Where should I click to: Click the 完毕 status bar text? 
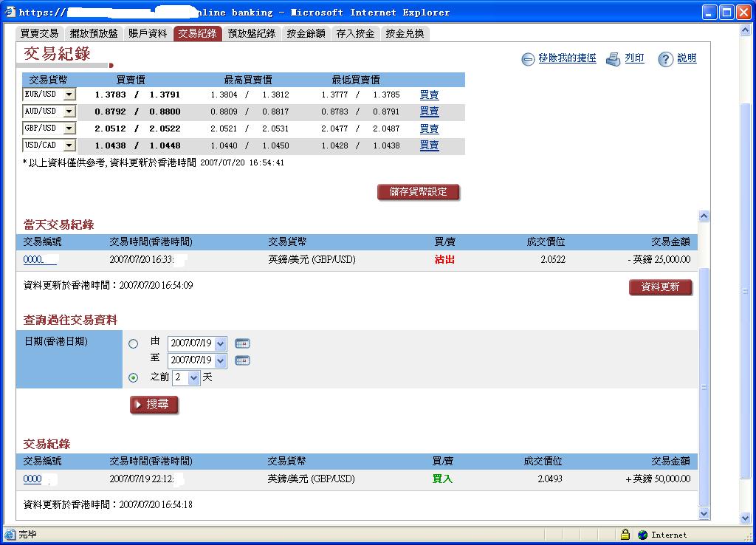tap(27, 535)
